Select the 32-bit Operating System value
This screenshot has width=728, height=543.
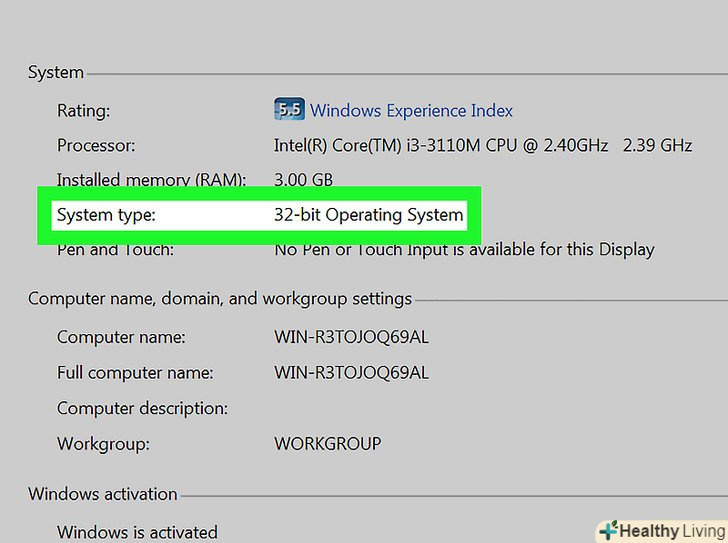[x=368, y=214]
